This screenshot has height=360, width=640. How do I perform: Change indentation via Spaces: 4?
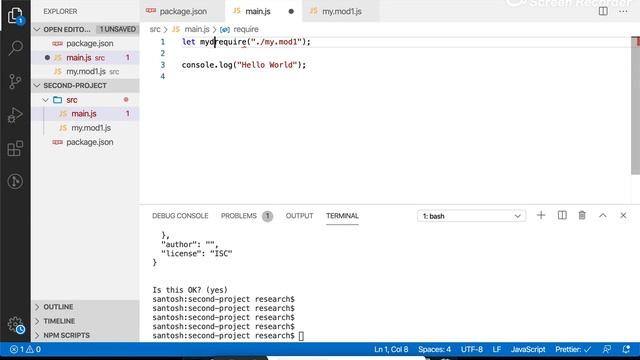(434, 349)
